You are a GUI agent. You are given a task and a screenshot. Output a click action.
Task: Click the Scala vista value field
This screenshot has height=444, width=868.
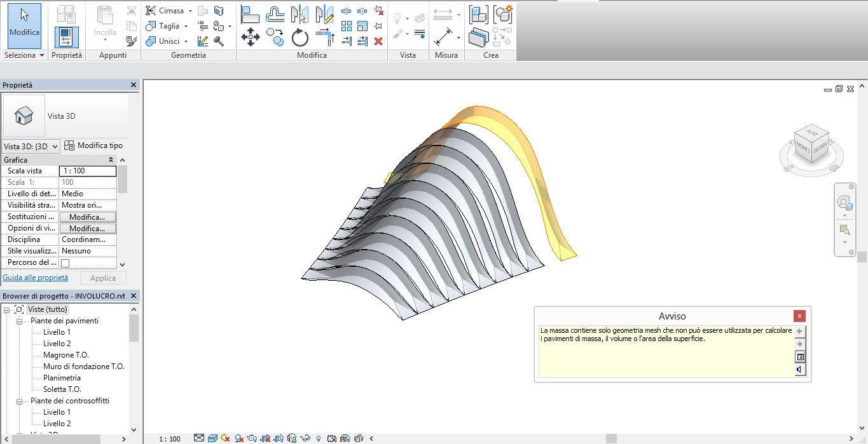coord(88,171)
